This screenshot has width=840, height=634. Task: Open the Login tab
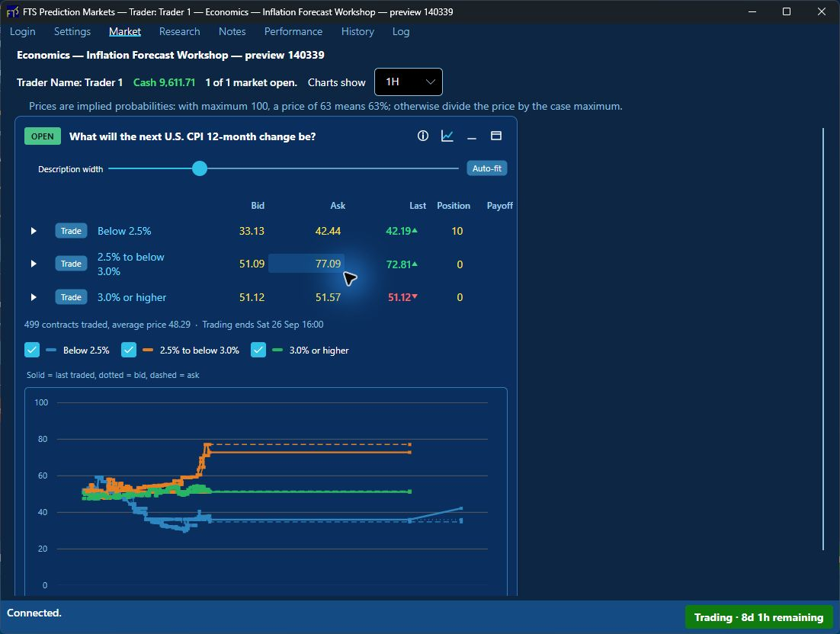click(x=23, y=31)
